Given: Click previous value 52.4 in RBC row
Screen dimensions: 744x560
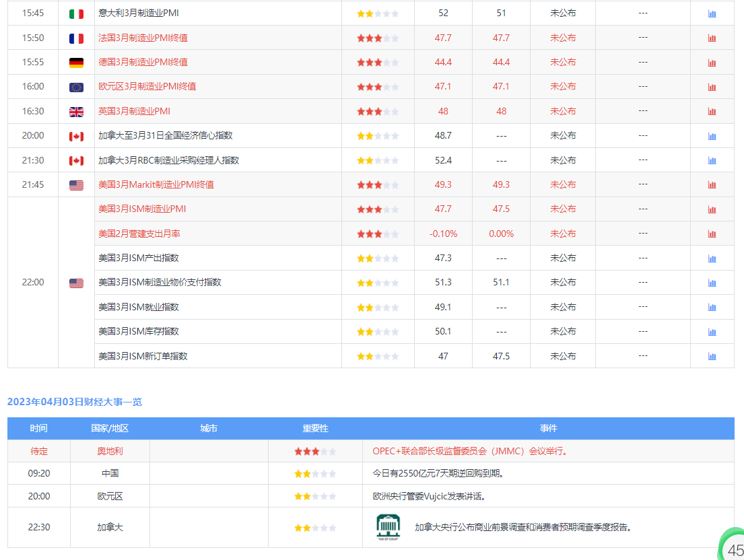Looking at the screenshot, I should [x=443, y=160].
